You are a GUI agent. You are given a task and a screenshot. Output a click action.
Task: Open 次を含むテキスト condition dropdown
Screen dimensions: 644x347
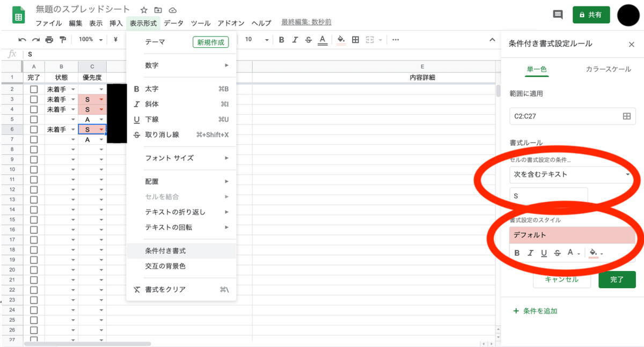tap(572, 174)
